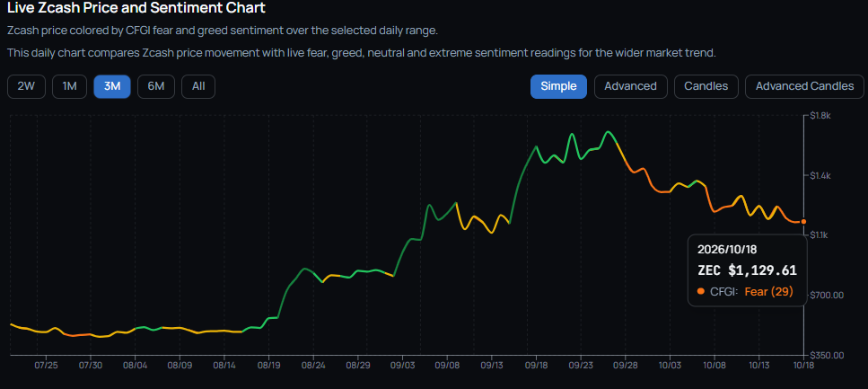Click the 'Zcash price colored by CFGI' description line
Screen dimensions: 868x389
point(223,31)
